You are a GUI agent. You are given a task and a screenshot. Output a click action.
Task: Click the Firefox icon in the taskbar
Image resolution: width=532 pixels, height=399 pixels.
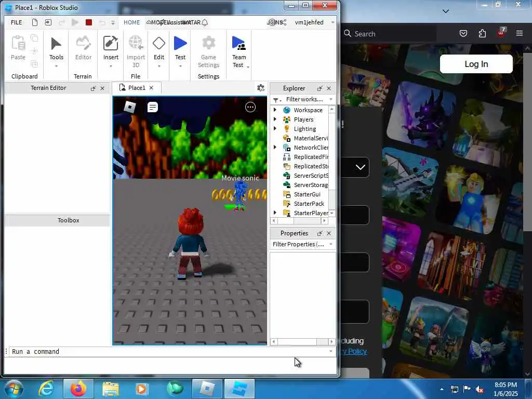(x=78, y=389)
